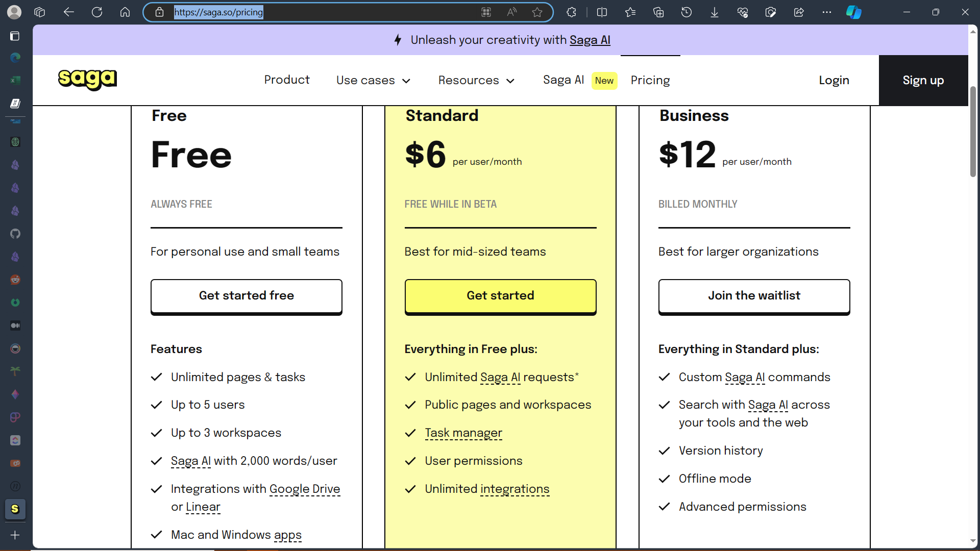Open browser history icon
This screenshot has height=551, width=980.
click(x=687, y=12)
